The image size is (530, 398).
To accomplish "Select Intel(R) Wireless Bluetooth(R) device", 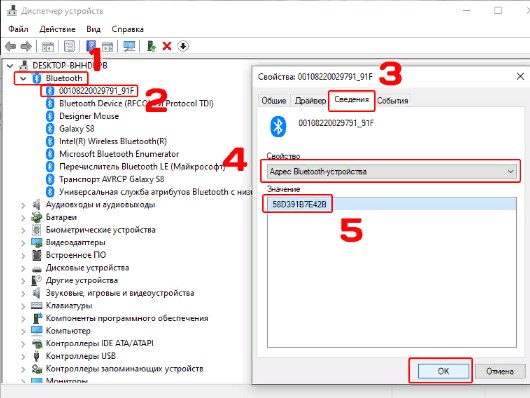I will coord(113,141).
